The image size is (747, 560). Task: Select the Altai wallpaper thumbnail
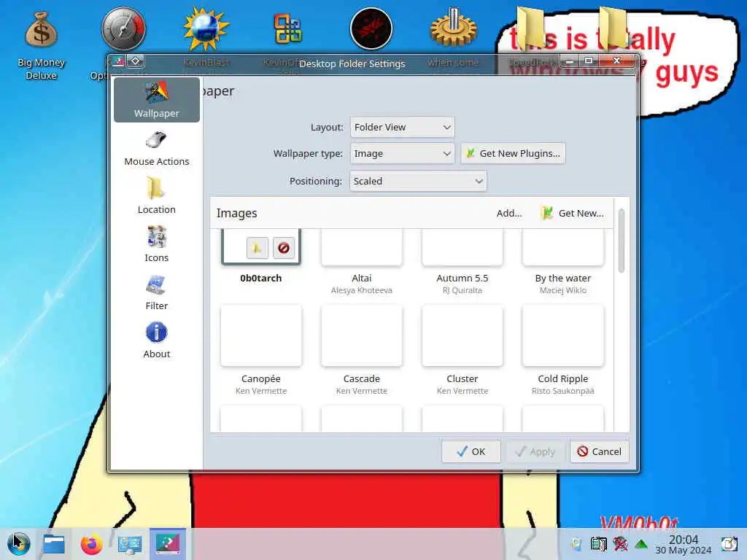click(x=362, y=246)
